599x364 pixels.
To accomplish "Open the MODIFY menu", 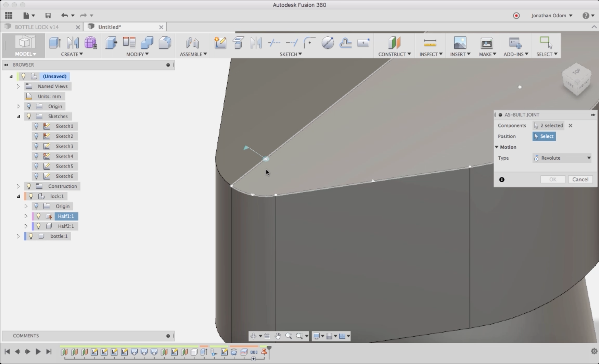I will [137, 54].
